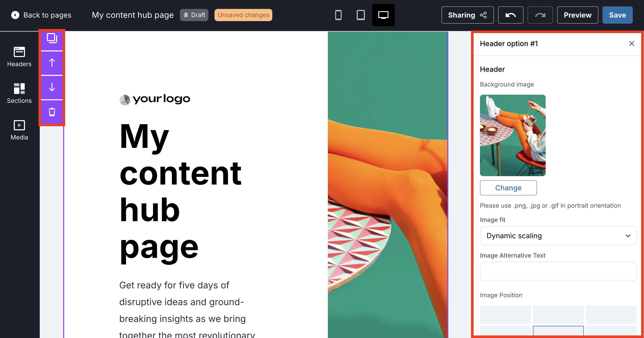Open the Image fit dropdown
644x338 pixels.
click(x=558, y=236)
